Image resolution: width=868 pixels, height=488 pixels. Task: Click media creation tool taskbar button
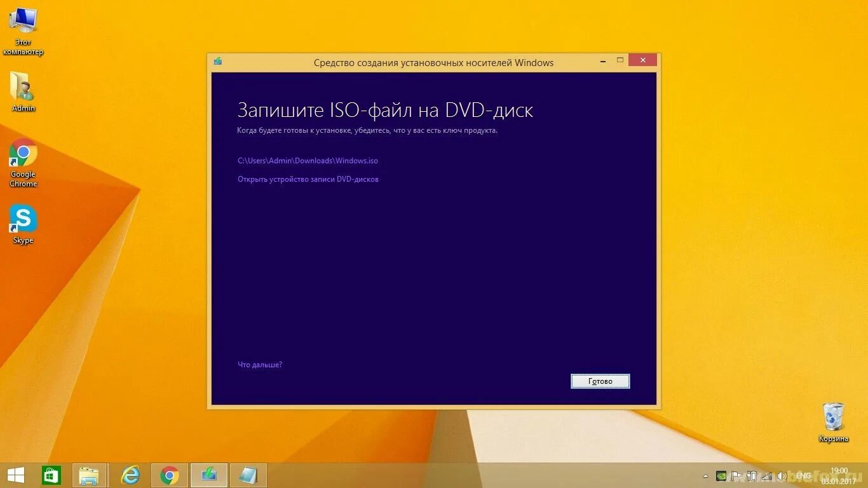(x=209, y=475)
